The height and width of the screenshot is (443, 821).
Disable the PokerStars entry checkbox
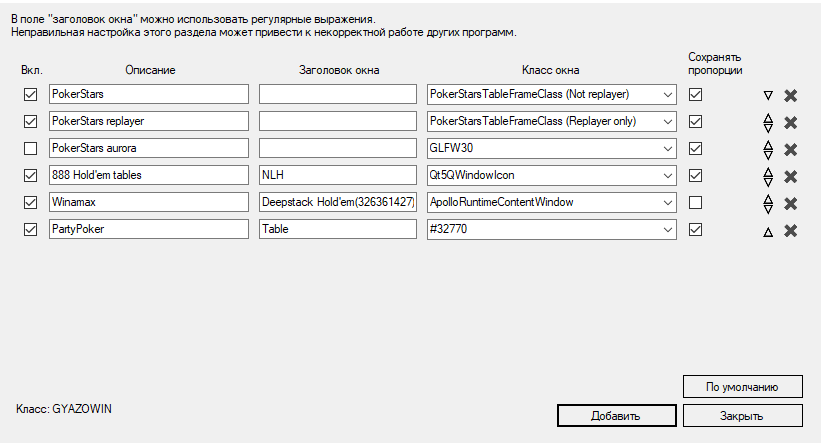click(x=30, y=94)
